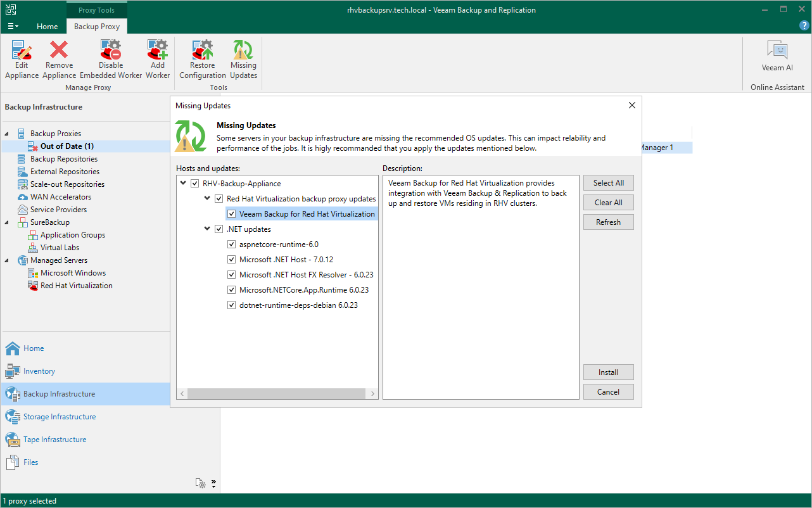Screen dimensions: 812x508
Task: Select the SureBackup node
Action: [50, 222]
